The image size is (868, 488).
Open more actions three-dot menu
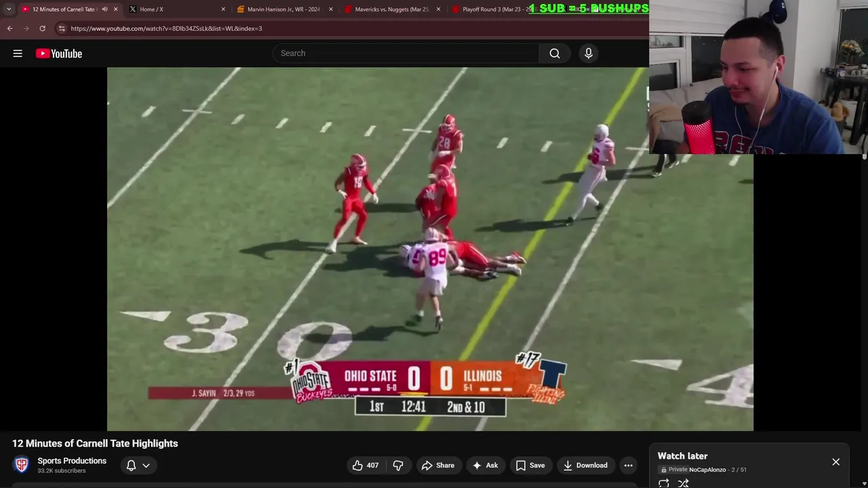click(629, 466)
